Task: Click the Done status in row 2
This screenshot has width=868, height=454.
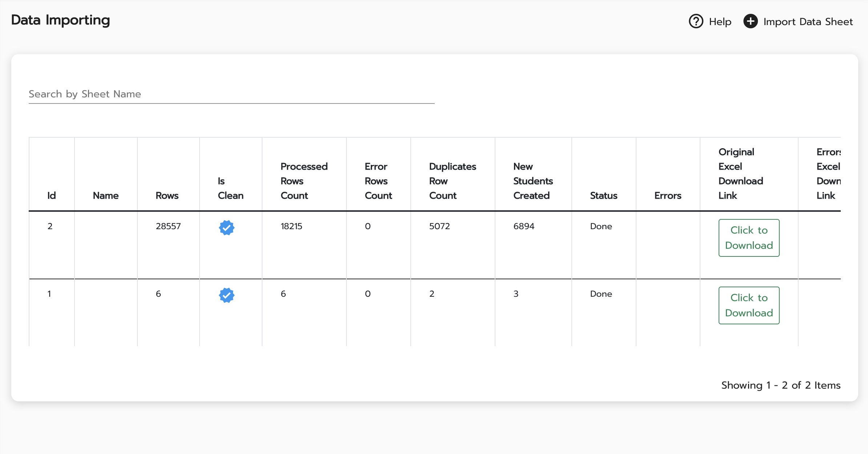Action: coord(601,226)
